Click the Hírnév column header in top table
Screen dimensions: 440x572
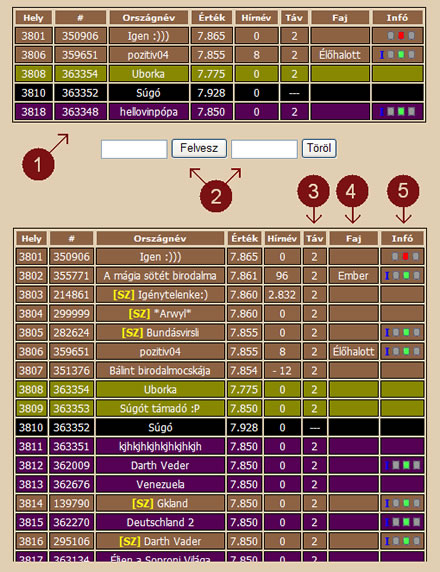[256, 18]
